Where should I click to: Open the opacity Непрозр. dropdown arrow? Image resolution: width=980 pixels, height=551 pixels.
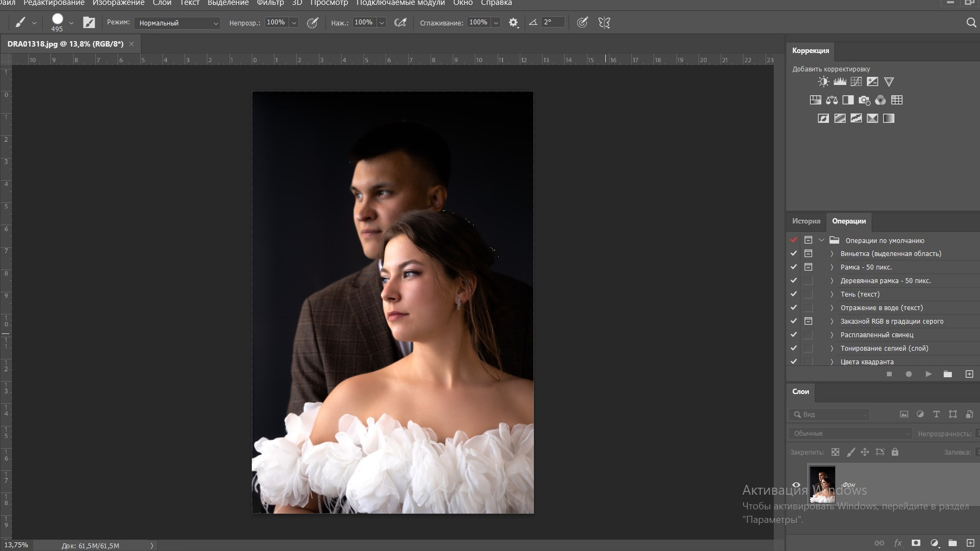(x=294, y=23)
